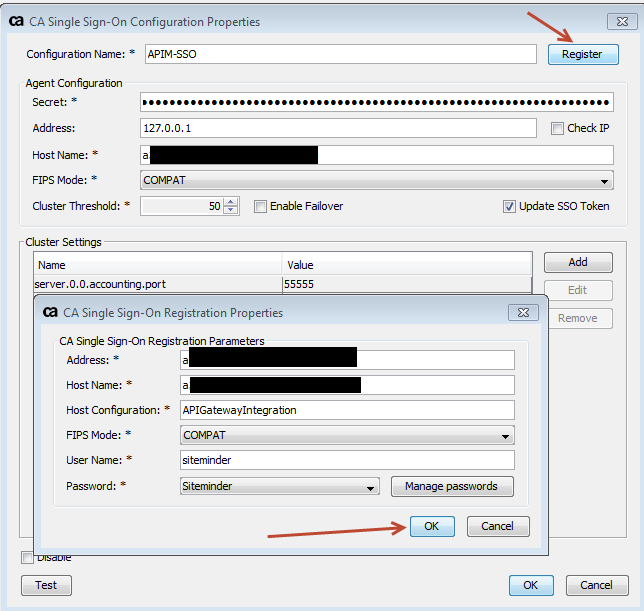Click the Add cluster setting button

tap(578, 262)
